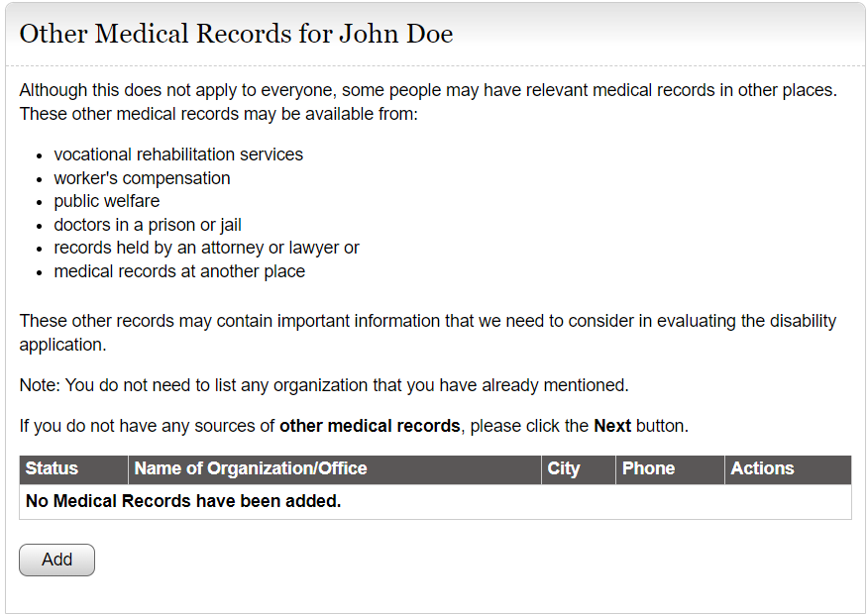This screenshot has height=615, width=868.
Task: Select the "worker's compensation" bullet item
Action: [x=142, y=178]
